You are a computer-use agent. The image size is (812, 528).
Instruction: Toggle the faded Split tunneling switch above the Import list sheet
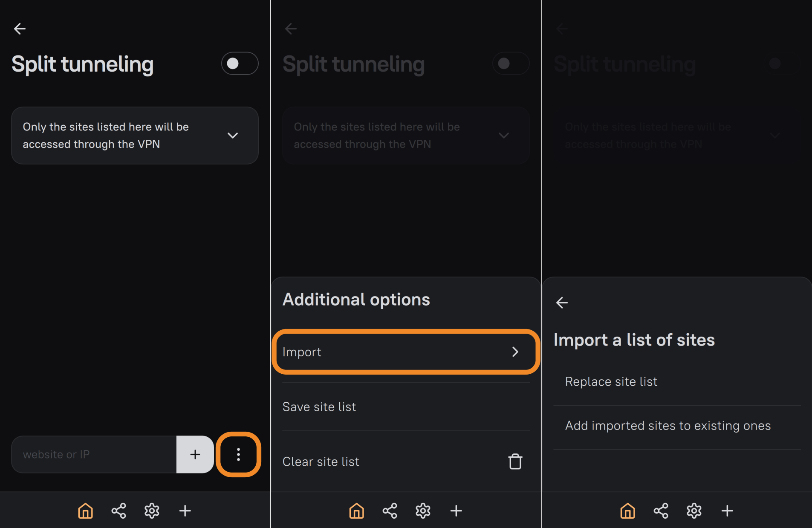[x=781, y=63]
